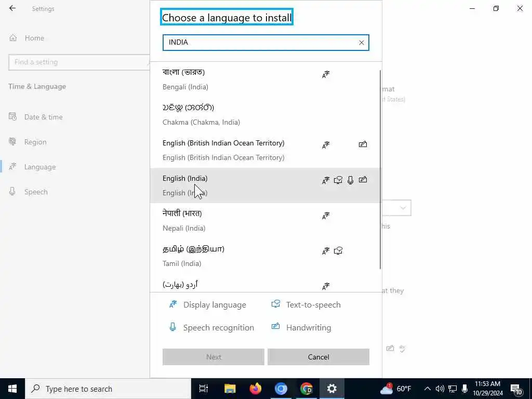This screenshot has height=399, width=532.
Task: Open Speech settings page
Action: (x=28, y=192)
